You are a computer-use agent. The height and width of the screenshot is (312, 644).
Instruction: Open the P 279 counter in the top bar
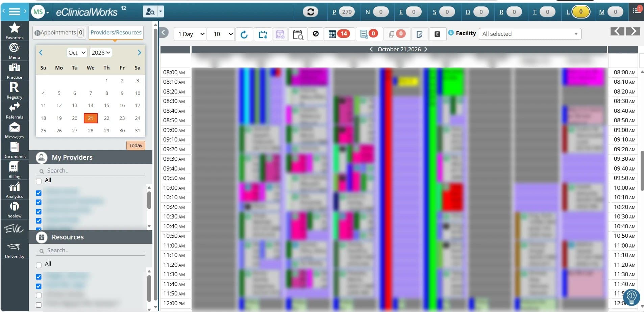pos(344,12)
